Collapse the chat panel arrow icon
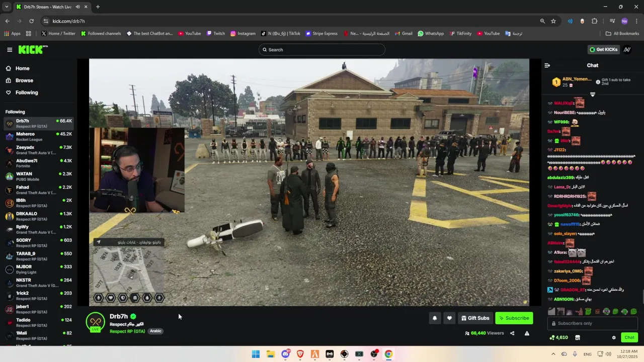The width and height of the screenshot is (644, 362). tap(547, 65)
